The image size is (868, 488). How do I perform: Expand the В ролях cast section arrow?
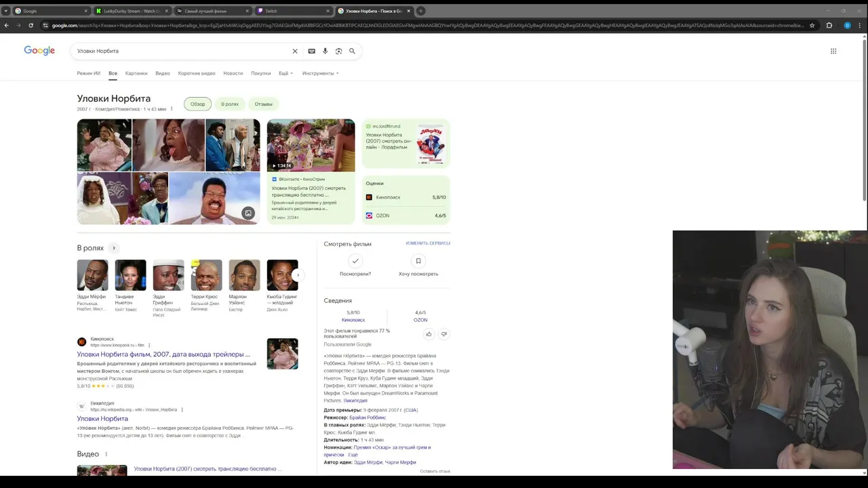[x=114, y=248]
